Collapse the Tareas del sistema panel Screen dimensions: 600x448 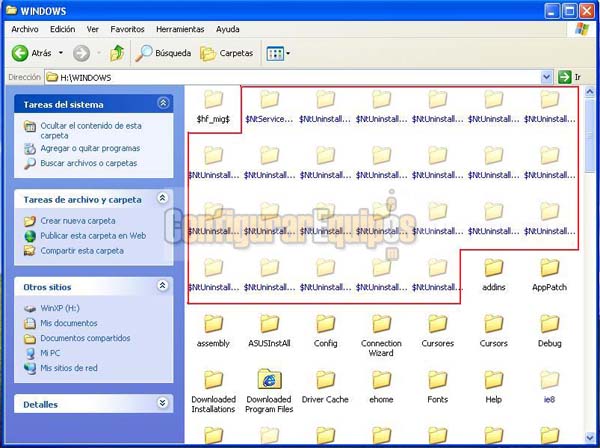point(163,103)
